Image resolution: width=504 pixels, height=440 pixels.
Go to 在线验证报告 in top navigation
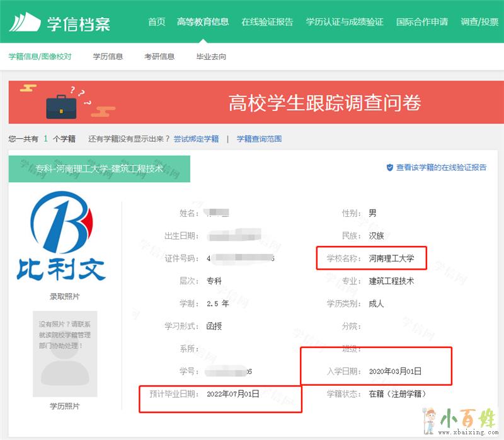click(267, 22)
